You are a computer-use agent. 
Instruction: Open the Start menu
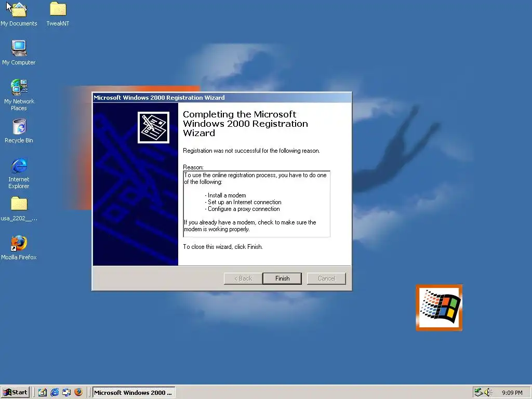pos(15,392)
